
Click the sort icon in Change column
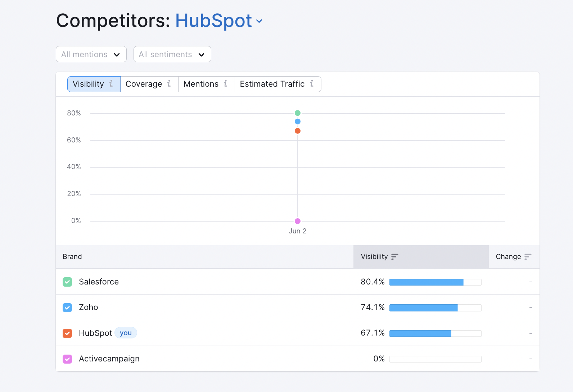[528, 257]
